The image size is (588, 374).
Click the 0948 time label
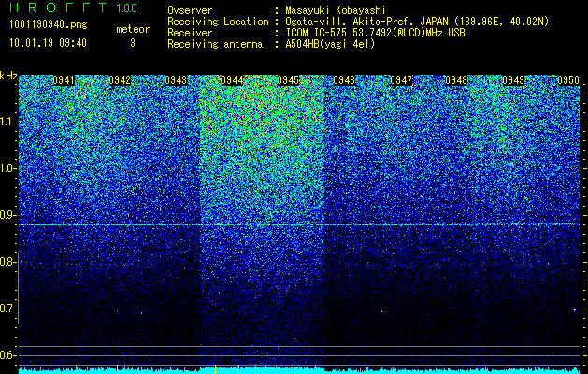[x=457, y=80]
